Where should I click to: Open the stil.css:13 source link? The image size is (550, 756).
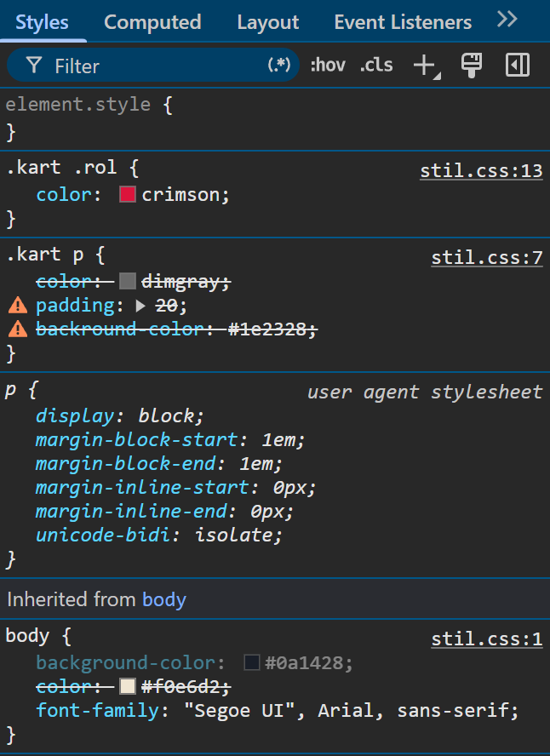(481, 171)
